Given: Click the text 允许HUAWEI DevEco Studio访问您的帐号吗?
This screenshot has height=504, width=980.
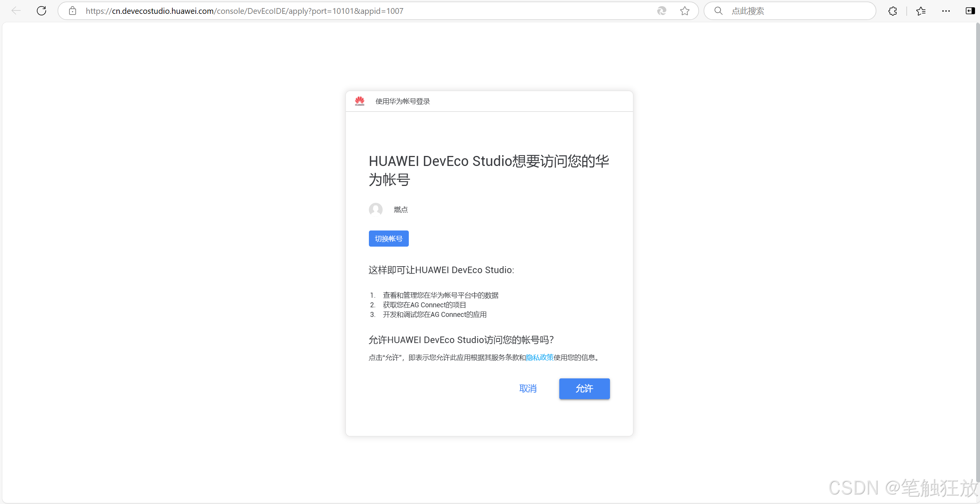Looking at the screenshot, I should tap(461, 340).
